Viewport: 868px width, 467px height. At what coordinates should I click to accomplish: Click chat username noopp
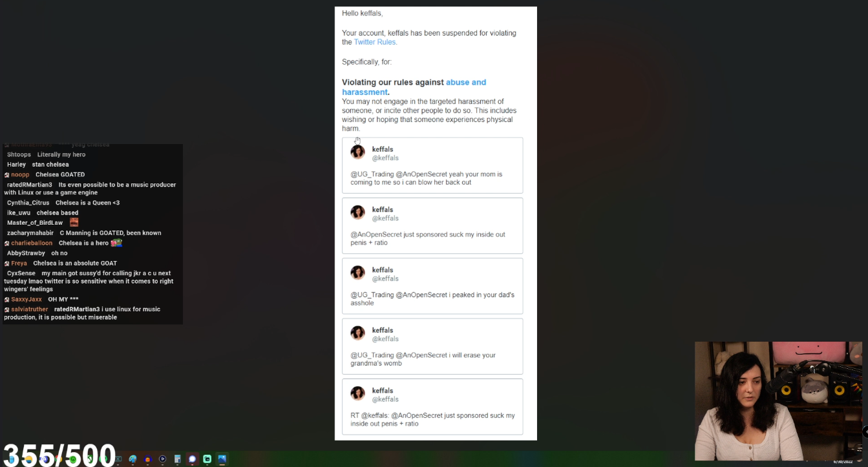point(20,175)
